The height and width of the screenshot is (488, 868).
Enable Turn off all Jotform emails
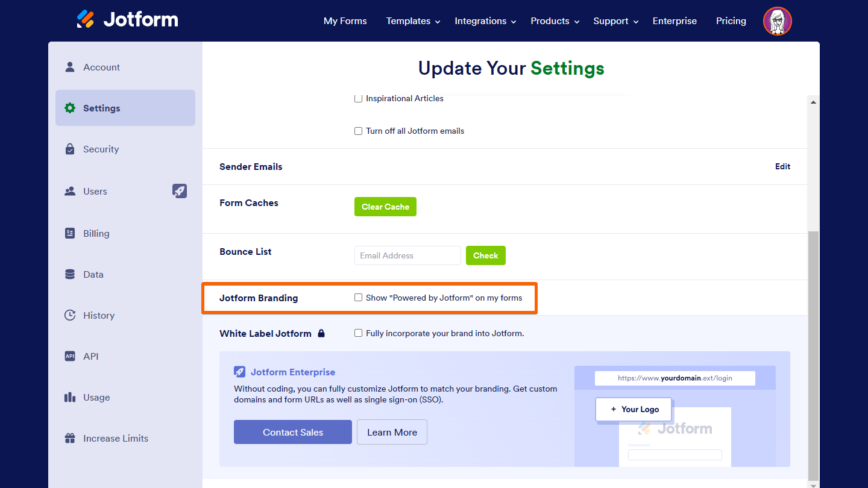click(358, 131)
